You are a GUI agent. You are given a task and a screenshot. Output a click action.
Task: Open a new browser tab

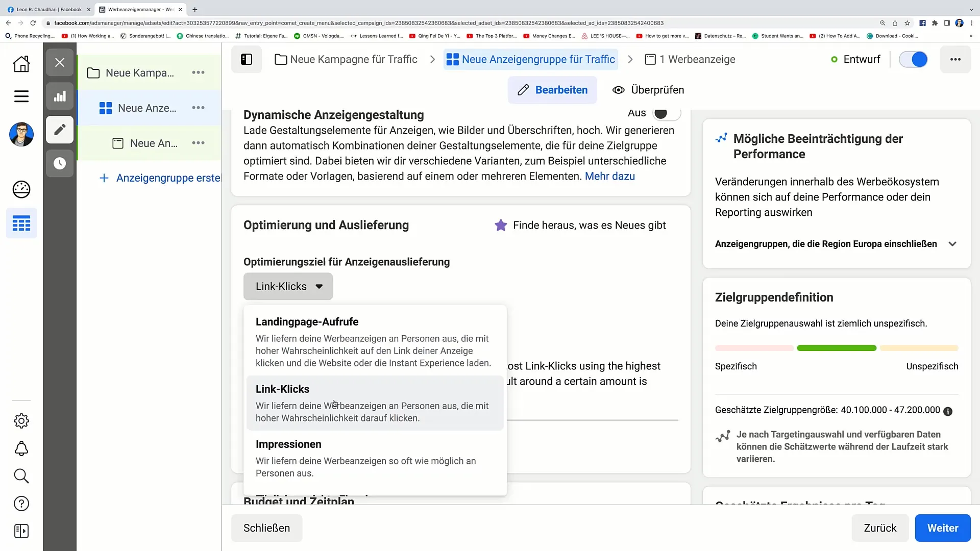[x=194, y=9]
